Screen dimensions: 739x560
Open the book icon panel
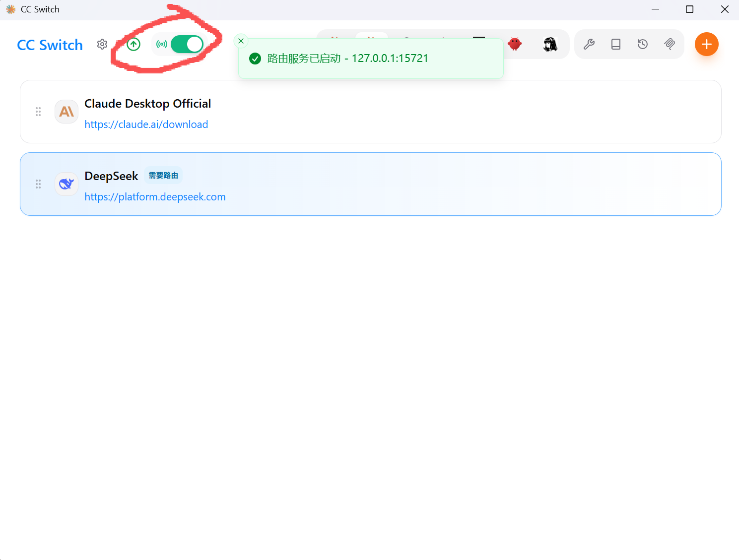(616, 44)
